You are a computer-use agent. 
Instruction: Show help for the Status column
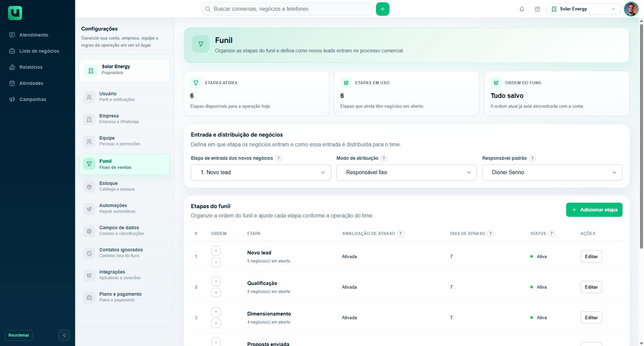point(551,234)
